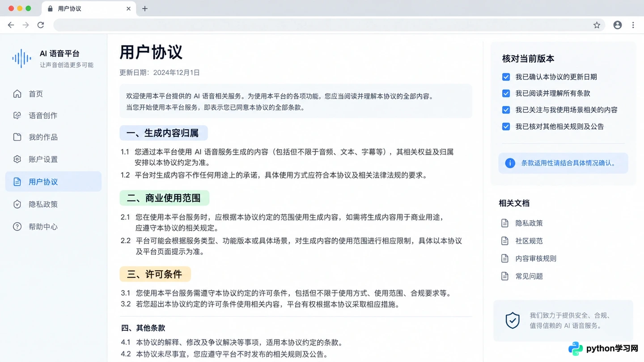
Task: Click the document icon beside 用户协议
Action: (x=17, y=182)
